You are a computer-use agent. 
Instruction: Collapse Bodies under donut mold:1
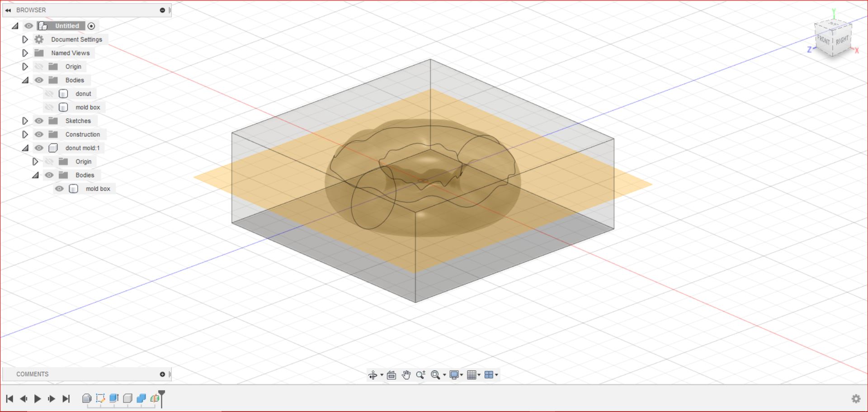[35, 175]
